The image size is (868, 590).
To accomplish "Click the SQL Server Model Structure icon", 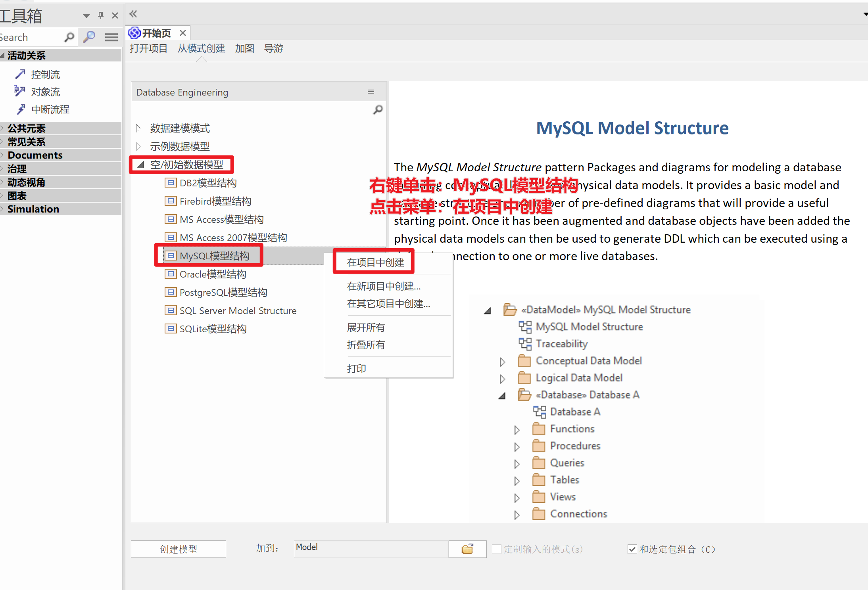I will point(170,310).
